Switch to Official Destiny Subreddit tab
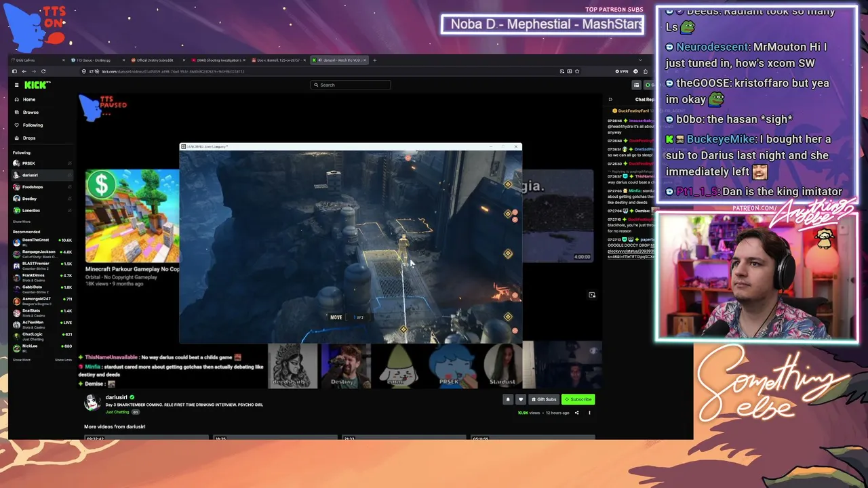 pos(157,60)
